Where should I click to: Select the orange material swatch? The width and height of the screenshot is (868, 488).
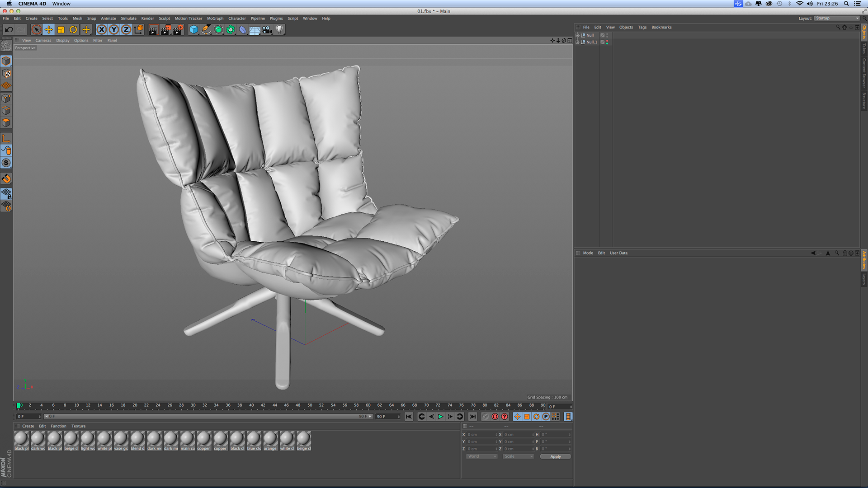(x=270, y=439)
